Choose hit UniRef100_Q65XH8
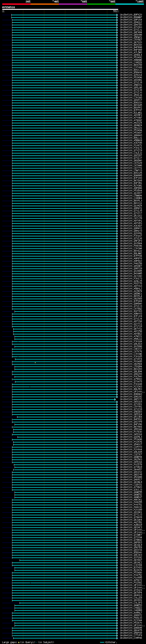146x644 pixels. click(x=131, y=35)
